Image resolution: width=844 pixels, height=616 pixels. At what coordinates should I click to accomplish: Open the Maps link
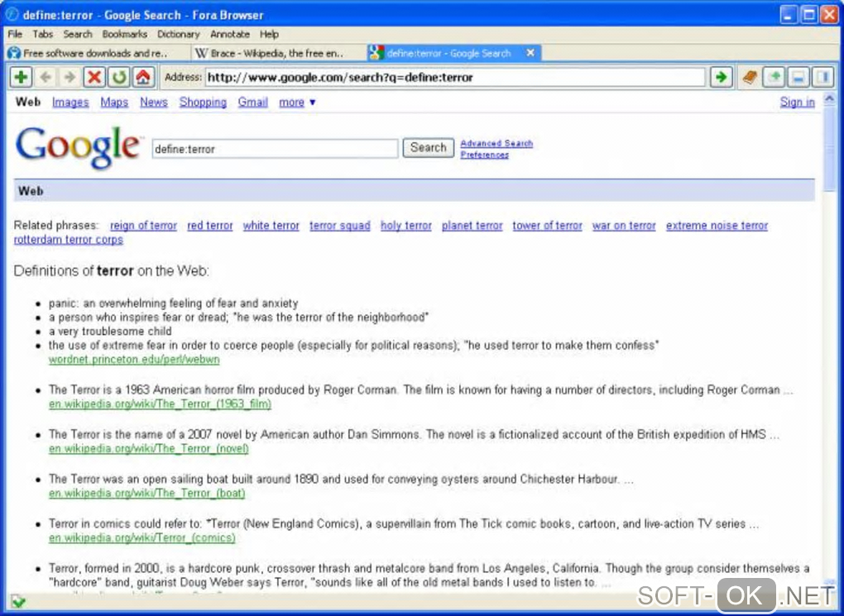coord(114,103)
